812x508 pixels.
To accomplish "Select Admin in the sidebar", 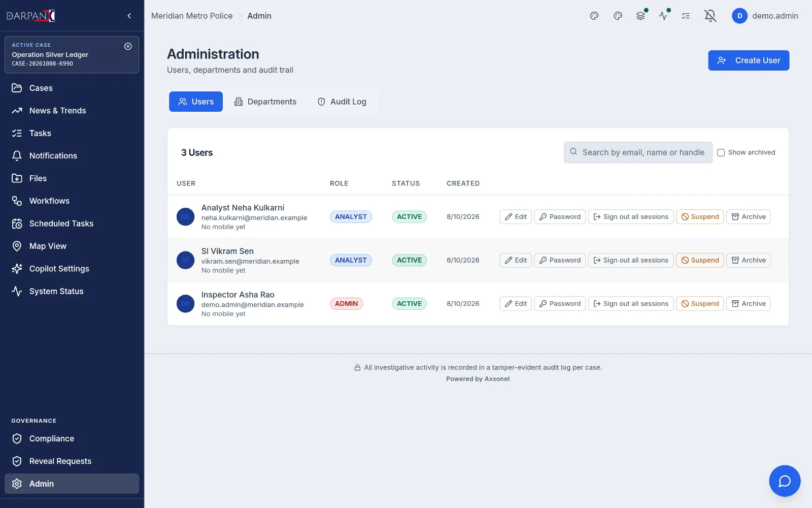I will point(72,484).
